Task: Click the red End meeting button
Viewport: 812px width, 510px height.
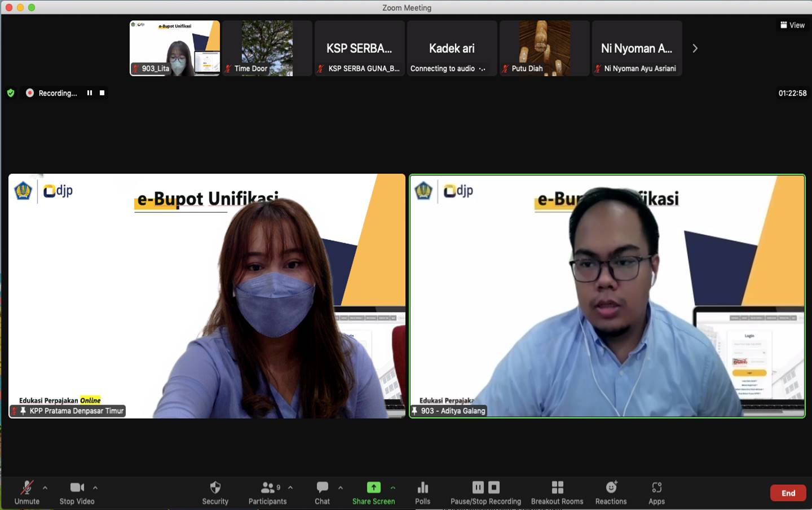Action: pos(788,493)
